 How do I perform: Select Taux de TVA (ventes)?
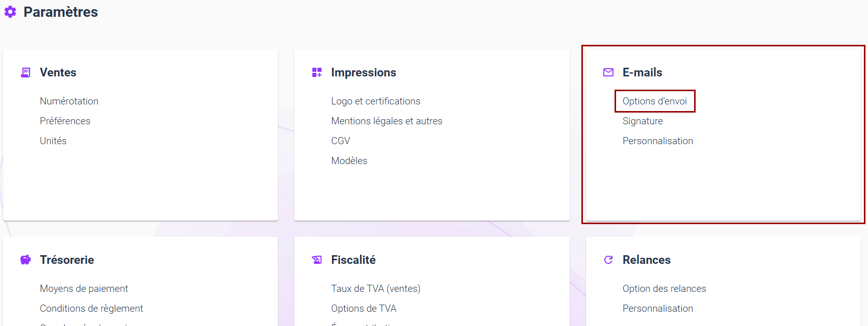point(375,288)
